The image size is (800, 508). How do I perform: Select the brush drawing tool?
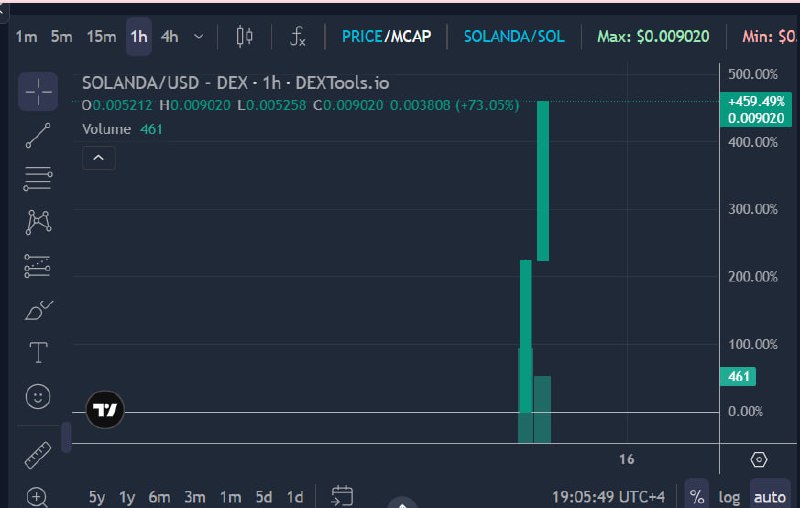[39, 310]
